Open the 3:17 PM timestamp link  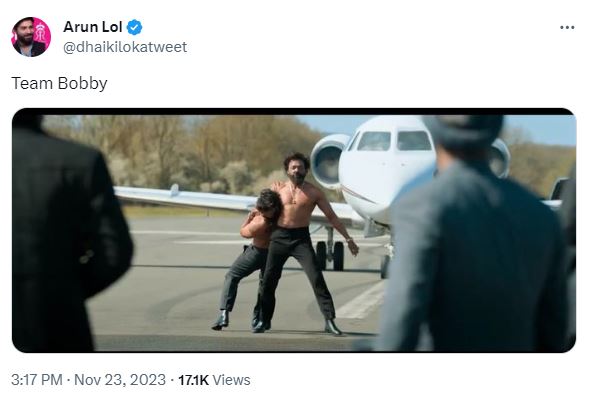point(37,380)
